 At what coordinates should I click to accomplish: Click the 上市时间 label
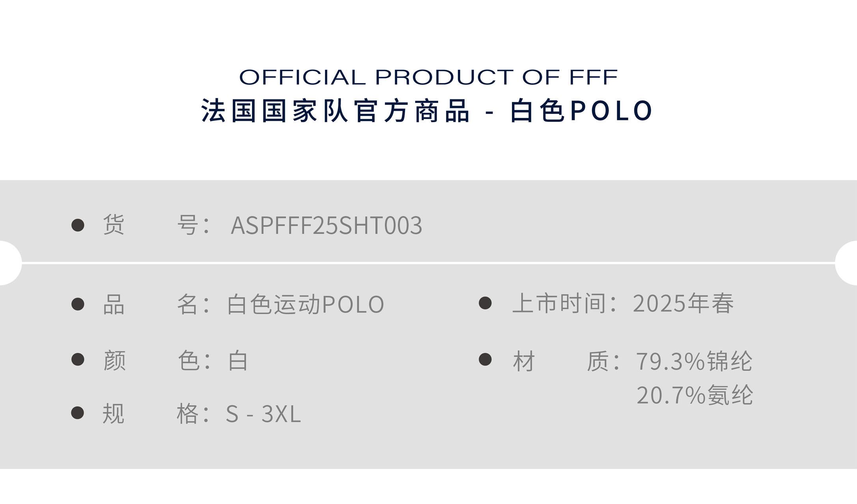559,304
